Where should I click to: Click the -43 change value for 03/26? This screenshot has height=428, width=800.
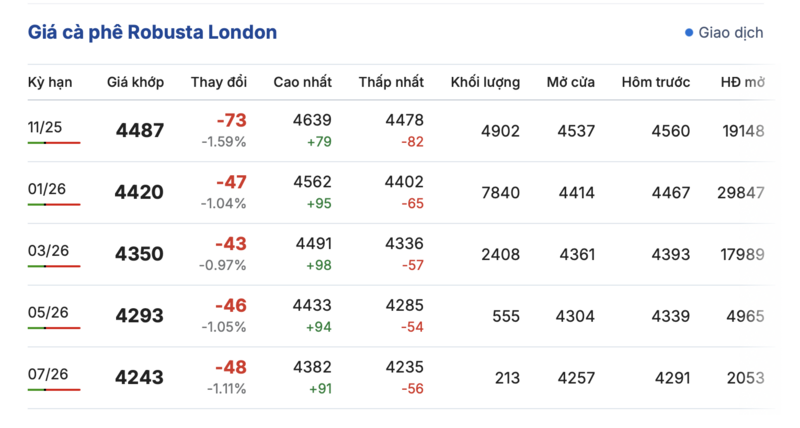coord(231,244)
